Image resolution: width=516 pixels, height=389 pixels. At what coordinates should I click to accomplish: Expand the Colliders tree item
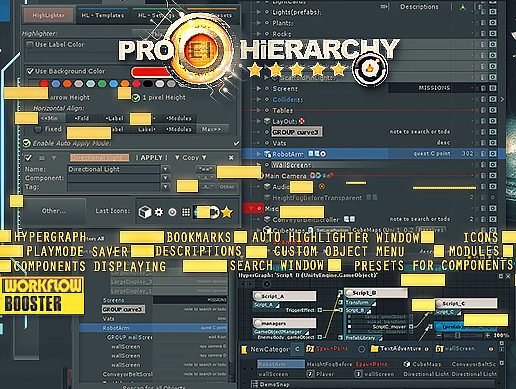(258, 99)
